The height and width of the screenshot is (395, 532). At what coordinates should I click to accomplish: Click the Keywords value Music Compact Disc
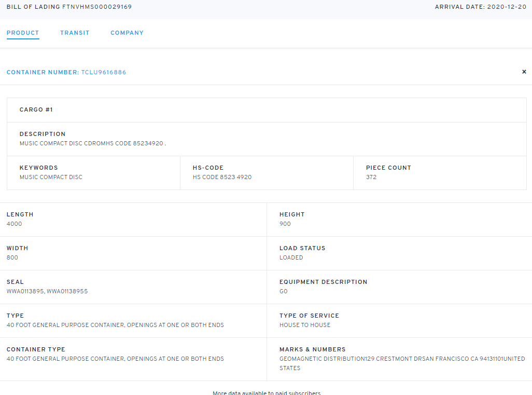51,177
